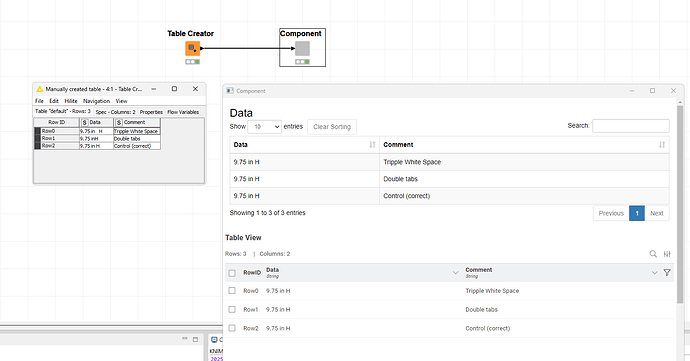Switch to the Flow Variables tab

point(183,112)
